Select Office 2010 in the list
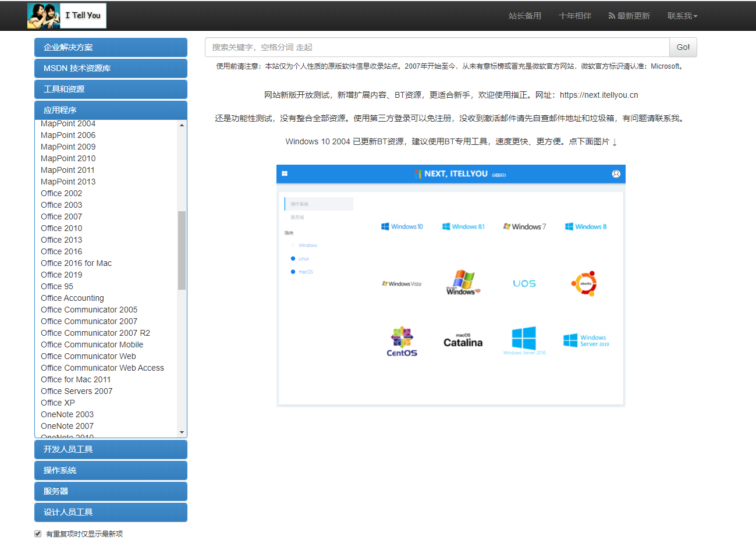The height and width of the screenshot is (540, 756). [62, 228]
